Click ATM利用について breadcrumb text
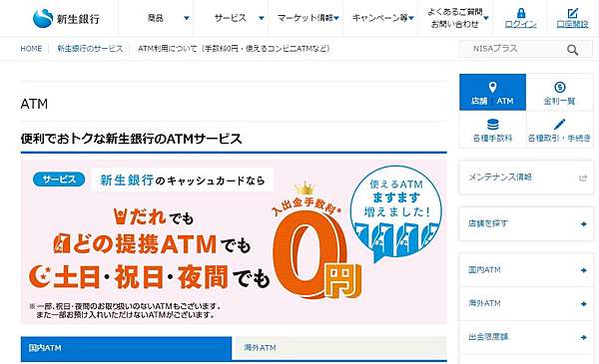 [x=234, y=49]
